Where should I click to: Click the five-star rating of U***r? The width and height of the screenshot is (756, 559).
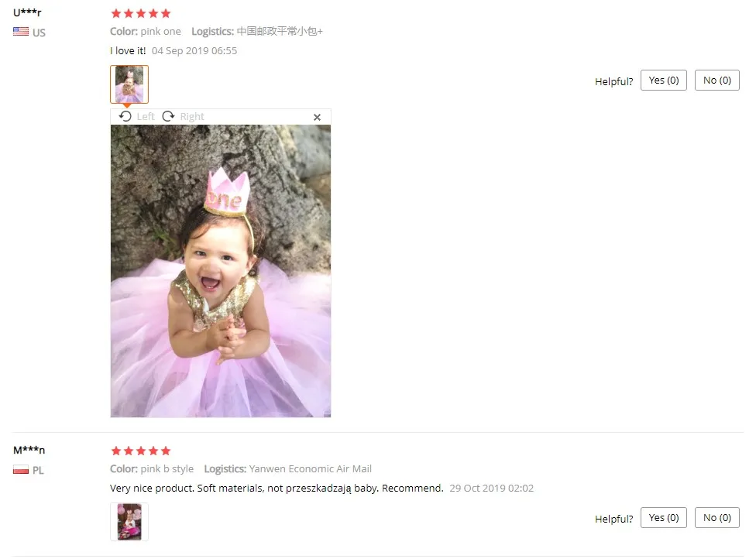[141, 13]
